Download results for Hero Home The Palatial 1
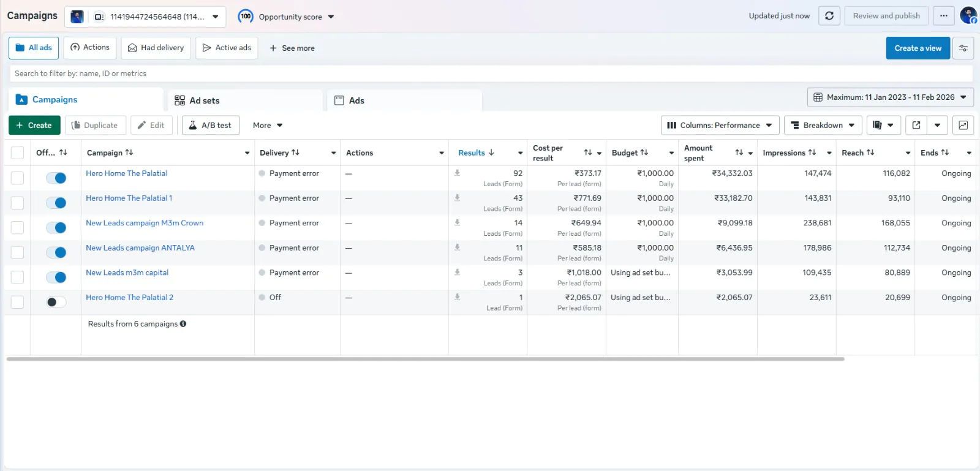 (x=458, y=198)
